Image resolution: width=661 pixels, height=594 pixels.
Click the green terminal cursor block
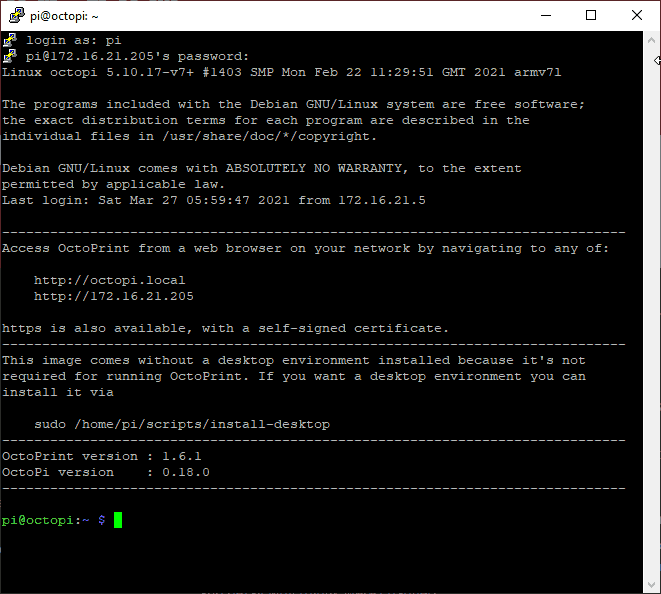point(118,520)
